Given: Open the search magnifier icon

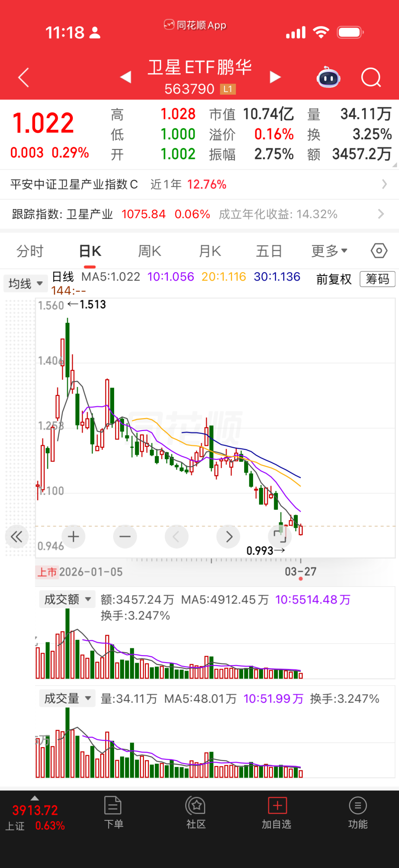Looking at the screenshot, I should pos(371,77).
